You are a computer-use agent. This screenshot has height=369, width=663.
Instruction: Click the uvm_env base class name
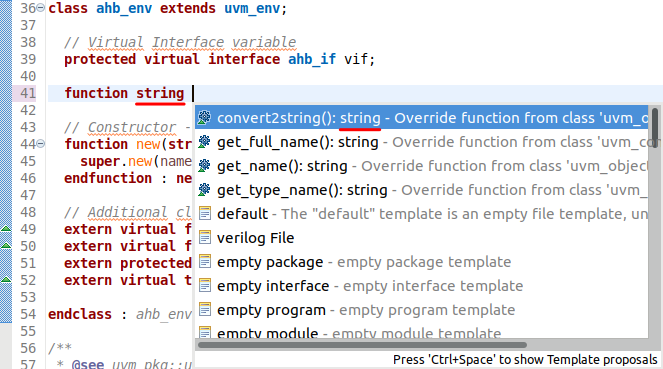click(x=252, y=8)
